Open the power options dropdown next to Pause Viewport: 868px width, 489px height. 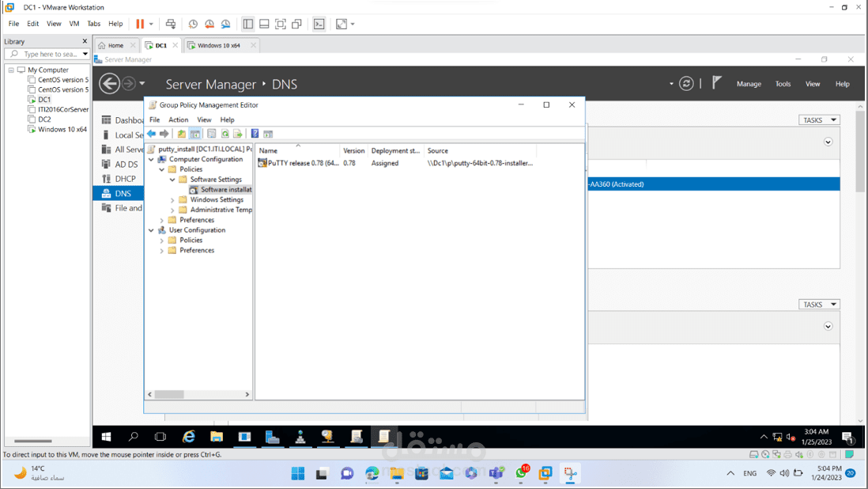pyautogui.click(x=151, y=24)
